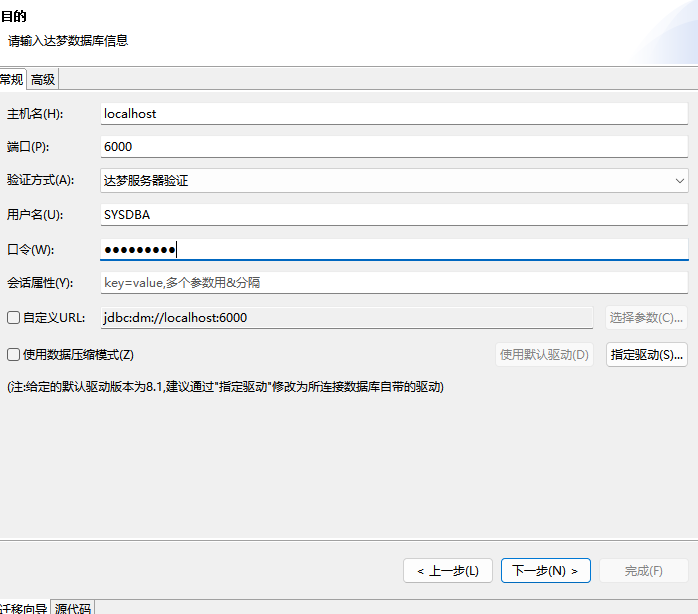Open the 高级 tab
This screenshot has width=698, height=614.
click(43, 80)
